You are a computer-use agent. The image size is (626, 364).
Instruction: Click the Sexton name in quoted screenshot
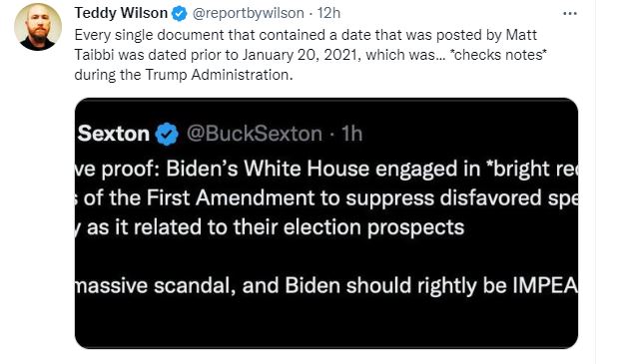pos(114,134)
